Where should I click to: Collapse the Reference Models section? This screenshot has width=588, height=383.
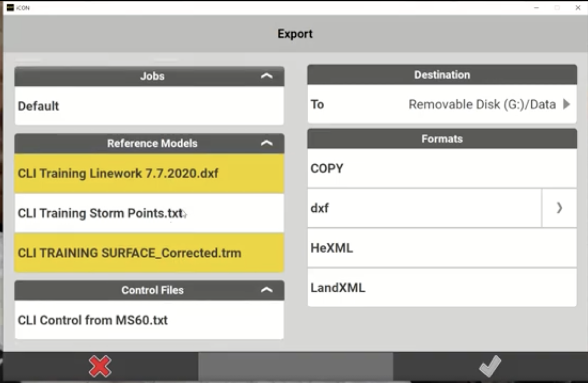pos(266,143)
